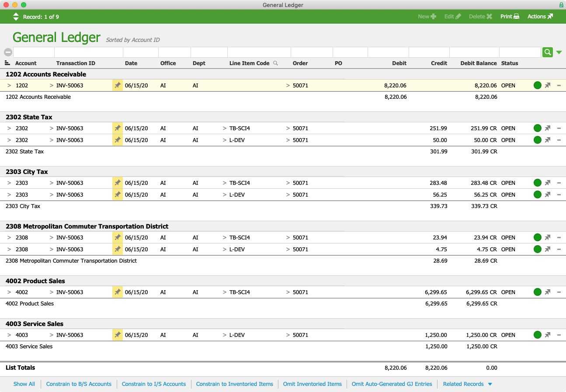
Task: Sort by the Debit column header
Action: (x=399, y=63)
